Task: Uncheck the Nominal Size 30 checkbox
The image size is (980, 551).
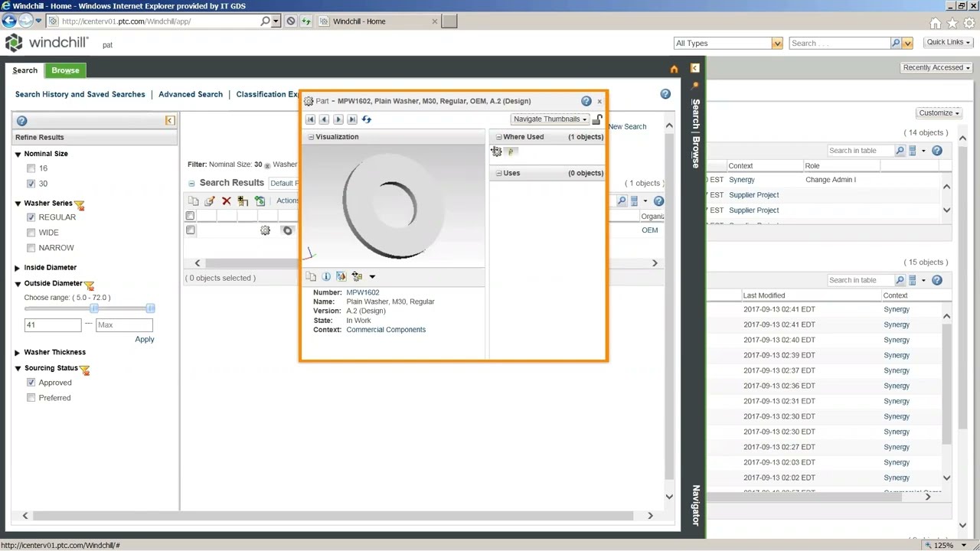Action: 31,184
